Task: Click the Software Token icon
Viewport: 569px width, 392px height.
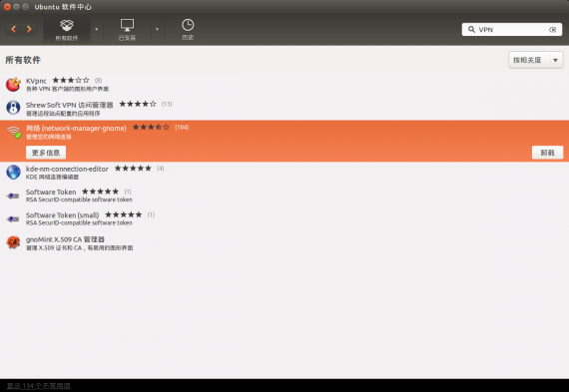Action: pos(13,196)
